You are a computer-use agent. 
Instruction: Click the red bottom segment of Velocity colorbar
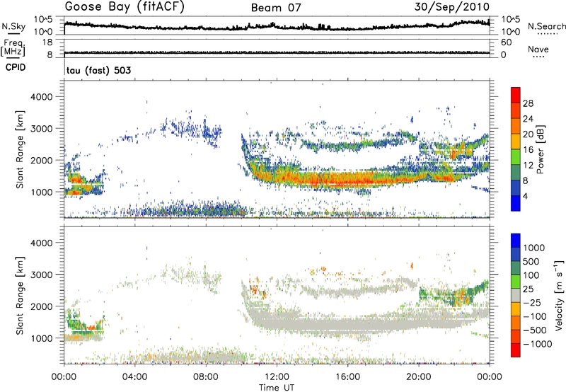[x=516, y=350]
